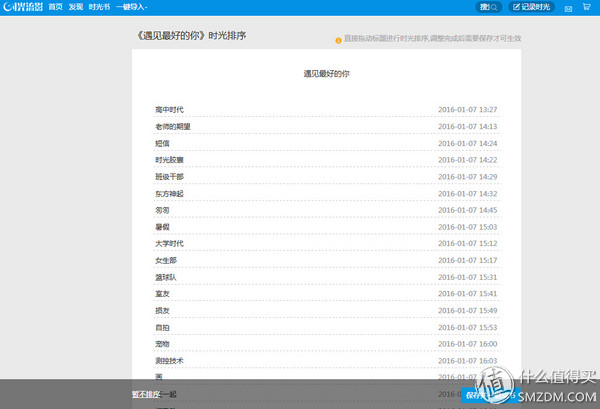
Task: Click the orange info hint icon
Action: click(338, 41)
